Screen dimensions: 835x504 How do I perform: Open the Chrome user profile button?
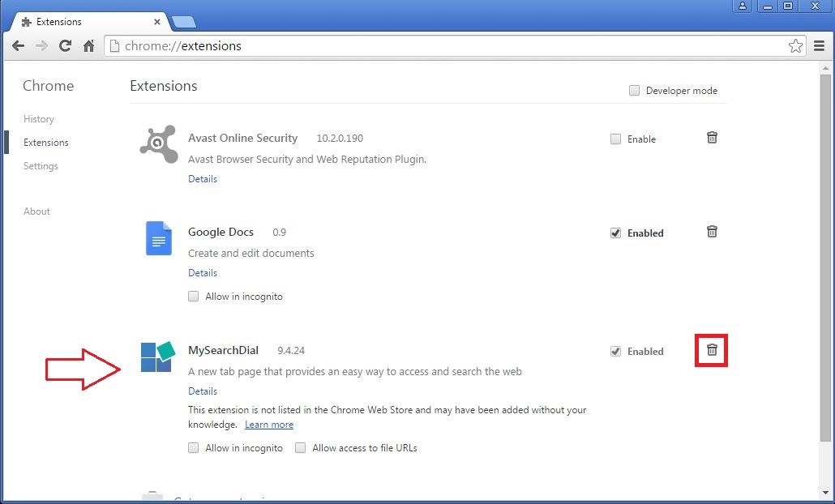(742, 6)
